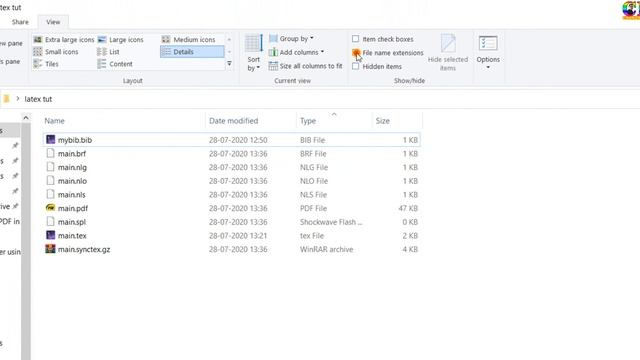
Task: Click the main.spl file name
Action: (72, 222)
